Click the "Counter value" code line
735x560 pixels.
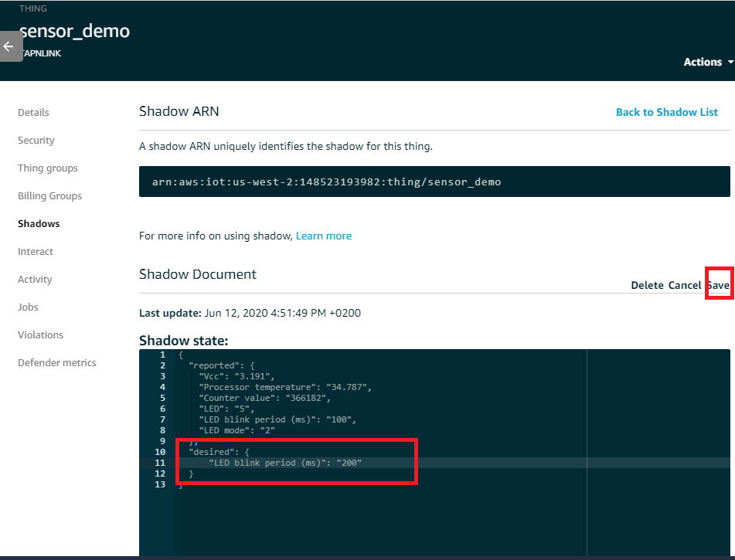tap(265, 398)
